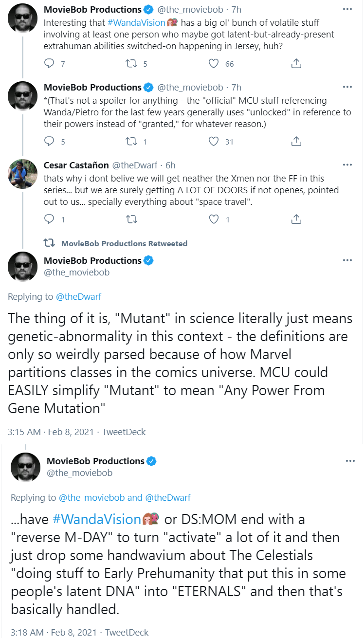Open more options on Cesar Castañon's tweet
Viewport: 364px width, 638px height.
(347, 165)
